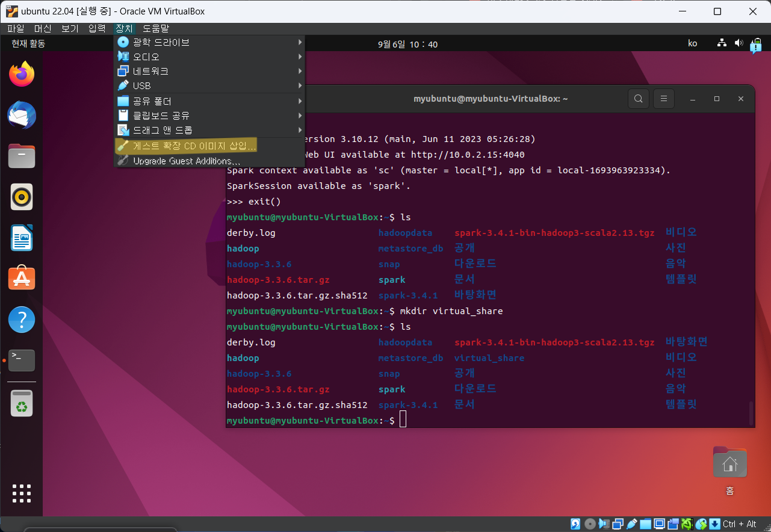Open the terminal hamburger menu
Screen dimensions: 771x532
(663, 99)
